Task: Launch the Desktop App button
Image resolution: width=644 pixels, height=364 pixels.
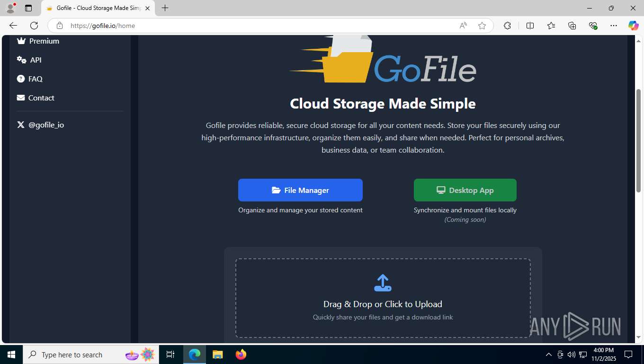Action: (x=465, y=190)
